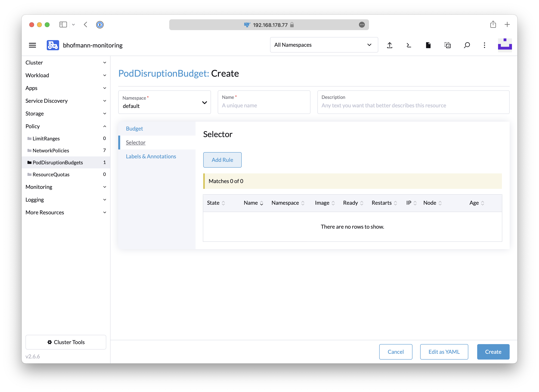This screenshot has width=539, height=392.
Task: Focus the Name input field
Action: click(264, 102)
